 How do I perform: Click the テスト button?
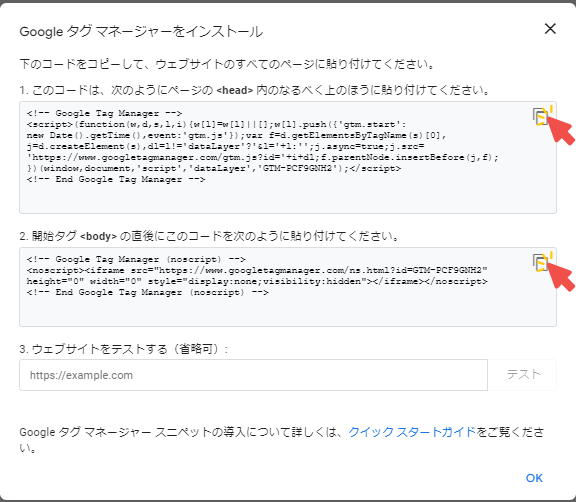(523, 375)
